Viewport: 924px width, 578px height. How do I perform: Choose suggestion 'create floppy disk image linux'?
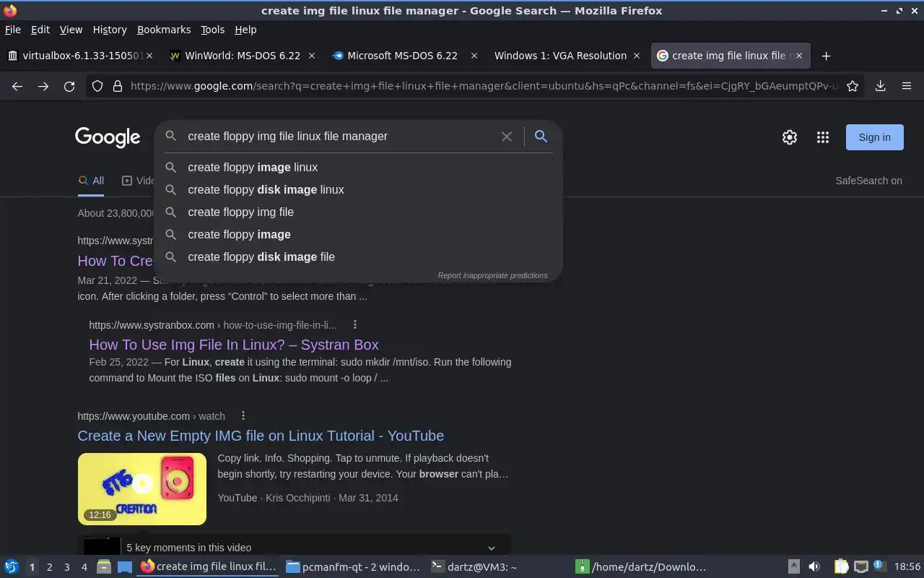[358, 189]
